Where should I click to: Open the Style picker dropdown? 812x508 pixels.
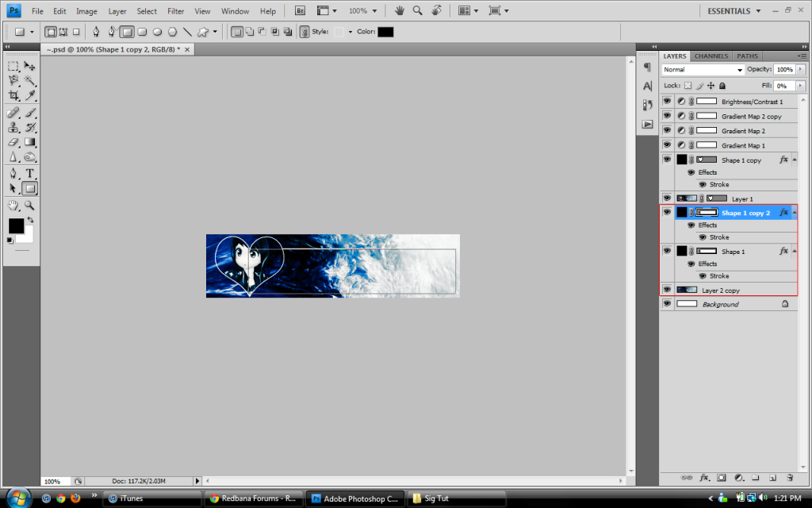[350, 32]
